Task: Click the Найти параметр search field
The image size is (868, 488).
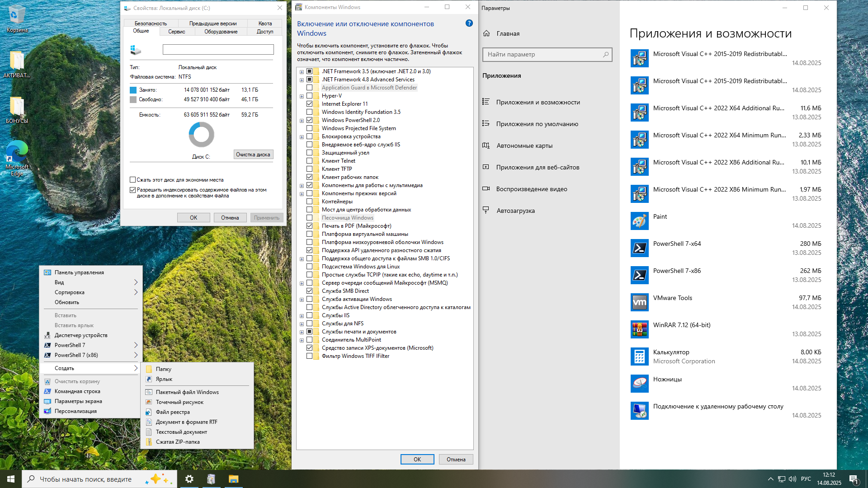Action: [547, 54]
